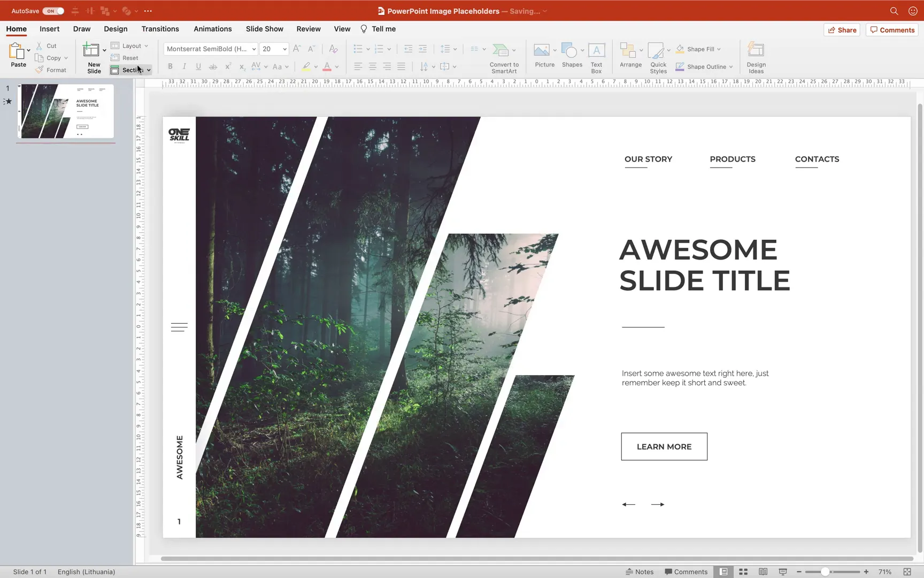Viewport: 924px width, 578px height.
Task: Toggle superscript formatting
Action: point(228,66)
